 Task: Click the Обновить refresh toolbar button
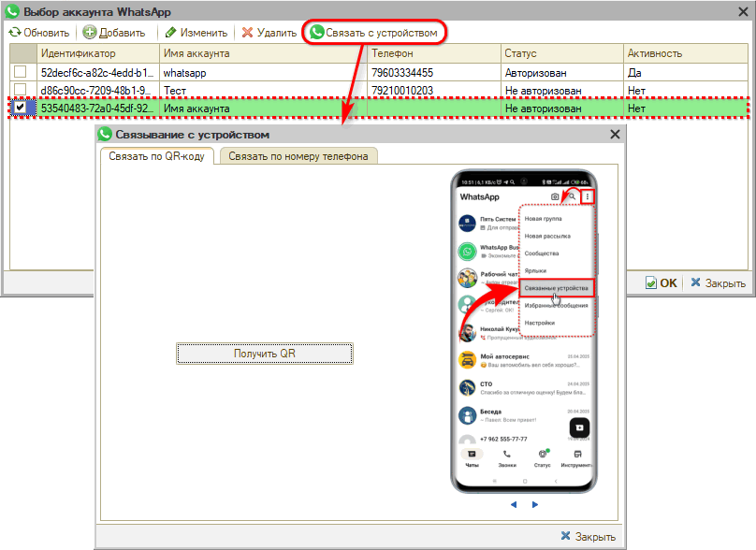[x=39, y=33]
